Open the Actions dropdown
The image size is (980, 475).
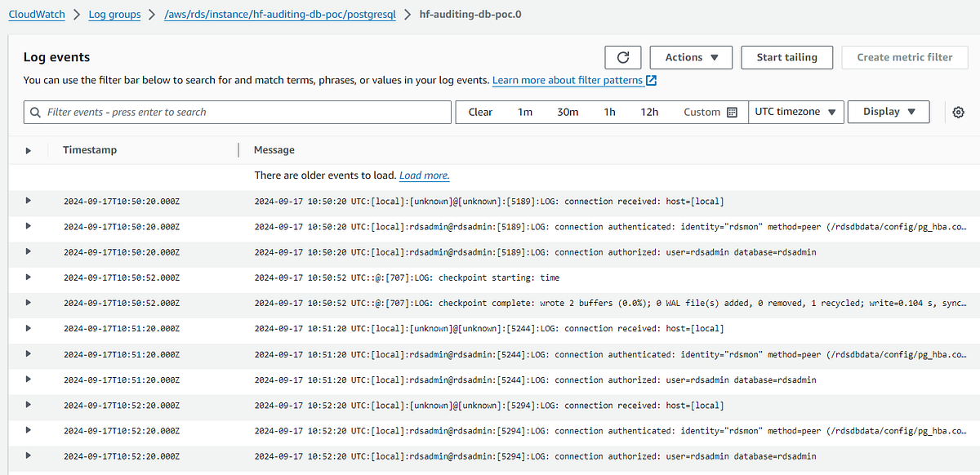click(x=691, y=57)
